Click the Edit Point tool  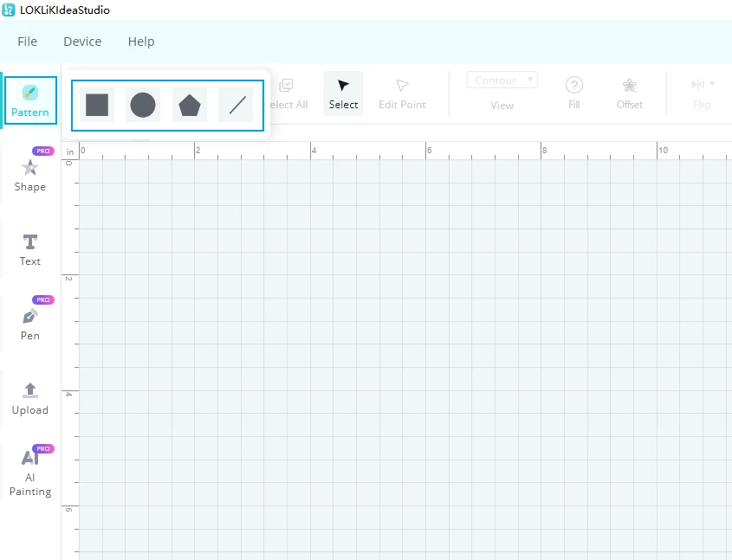coord(403,93)
